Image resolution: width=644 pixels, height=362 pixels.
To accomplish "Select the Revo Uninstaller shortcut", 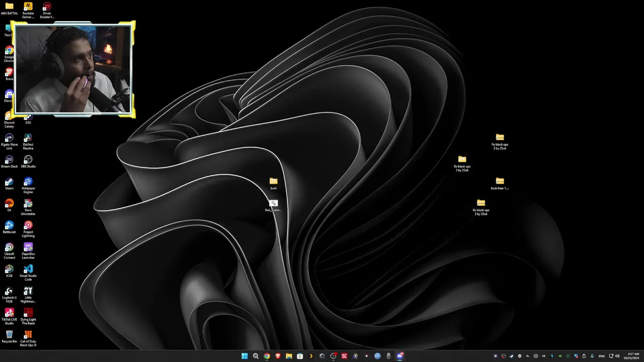I will 28,208.
